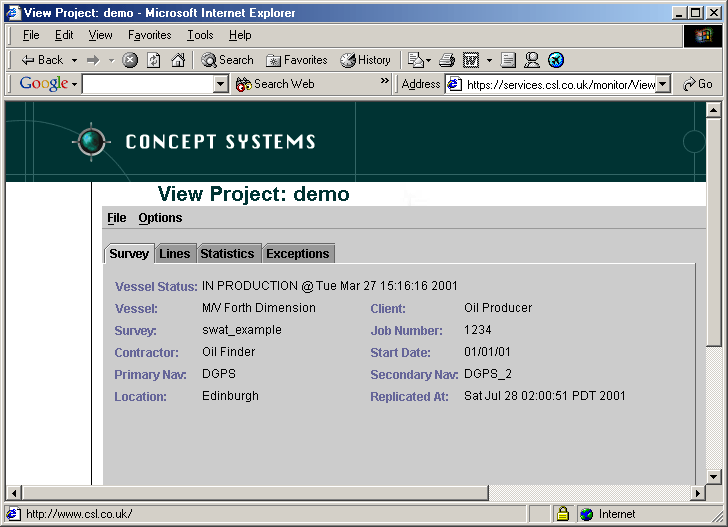Click inside the Google search input field

coord(148,85)
